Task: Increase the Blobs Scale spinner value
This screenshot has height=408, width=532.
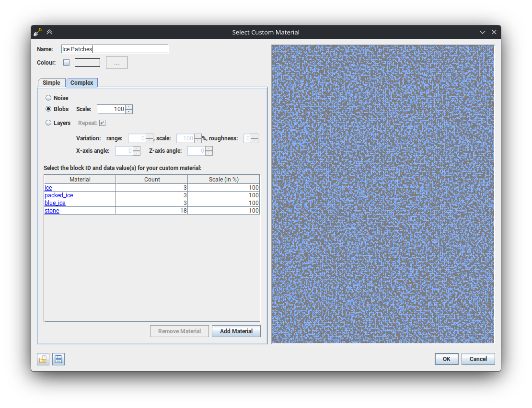Action: pos(129,107)
